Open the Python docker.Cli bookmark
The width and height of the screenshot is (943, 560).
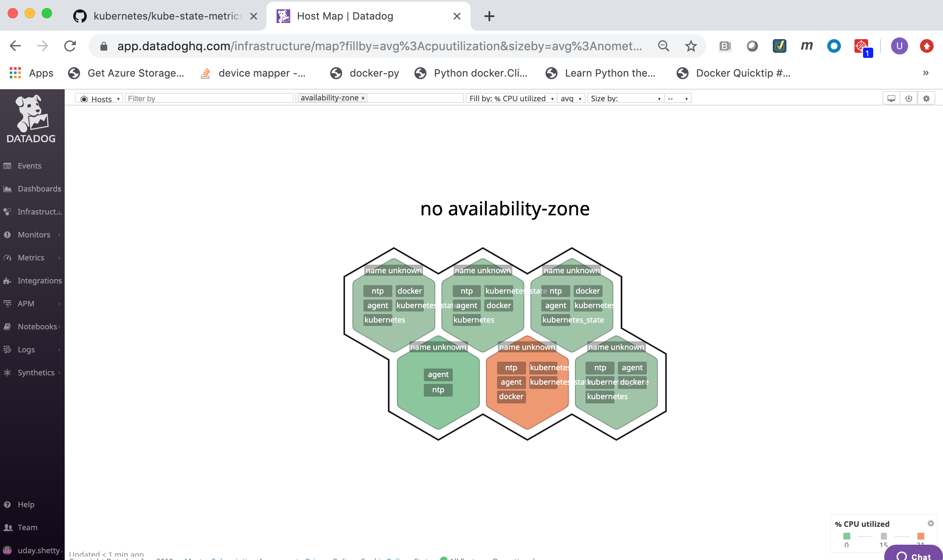[471, 73]
